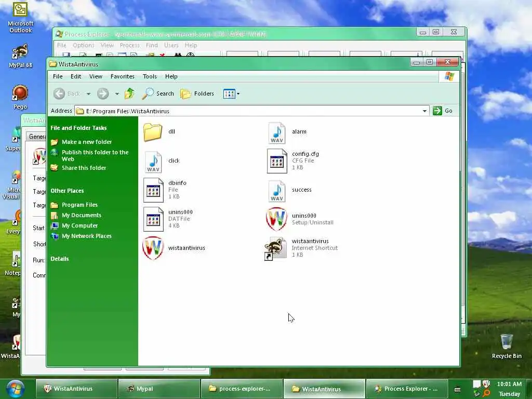The image size is (532, 399).
Task: Click Share this folder link
Action: [84, 168]
